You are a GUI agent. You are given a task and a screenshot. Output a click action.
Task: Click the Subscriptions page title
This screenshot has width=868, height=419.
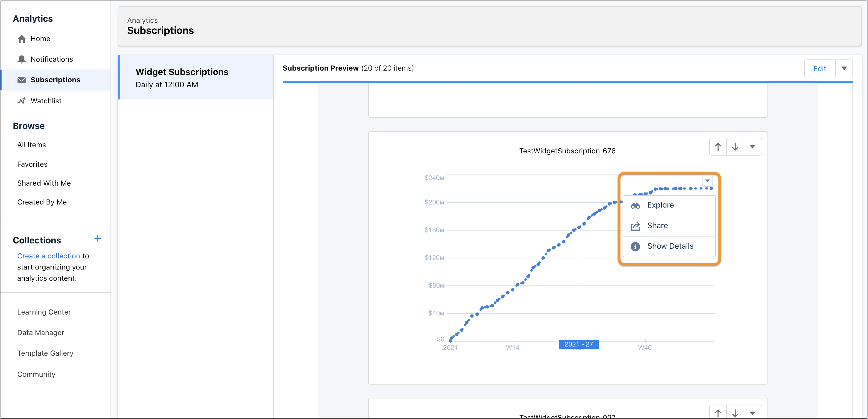pos(160,31)
